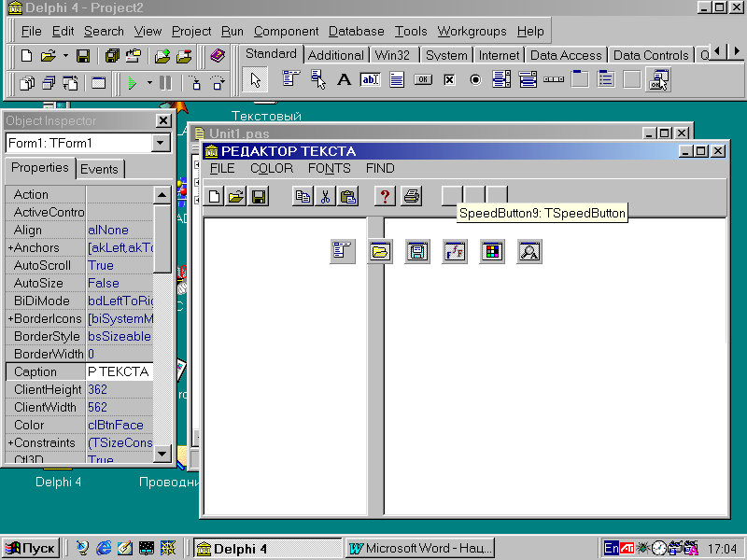Switch to the Win32 palette tab
The height and width of the screenshot is (560, 747).
392,55
